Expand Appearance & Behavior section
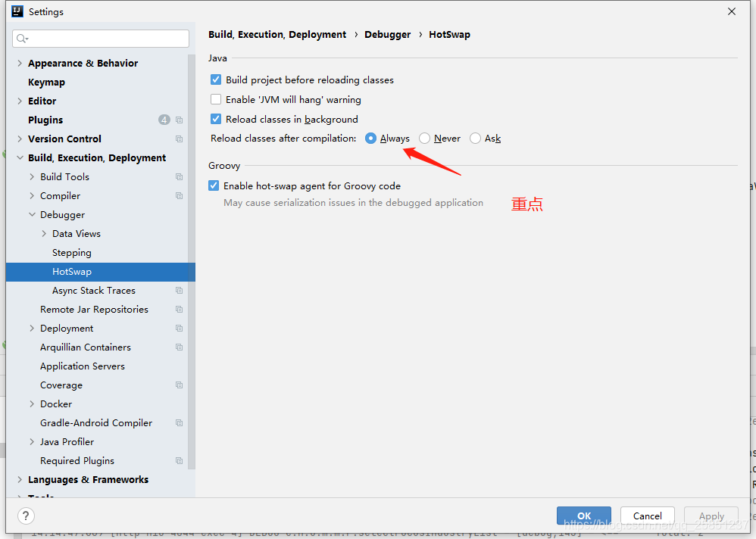This screenshot has height=539, width=756. tap(19, 63)
